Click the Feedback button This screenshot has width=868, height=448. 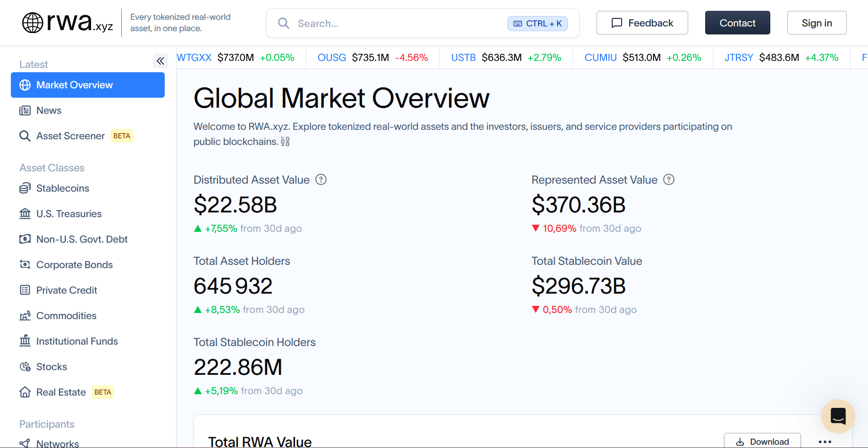click(642, 23)
